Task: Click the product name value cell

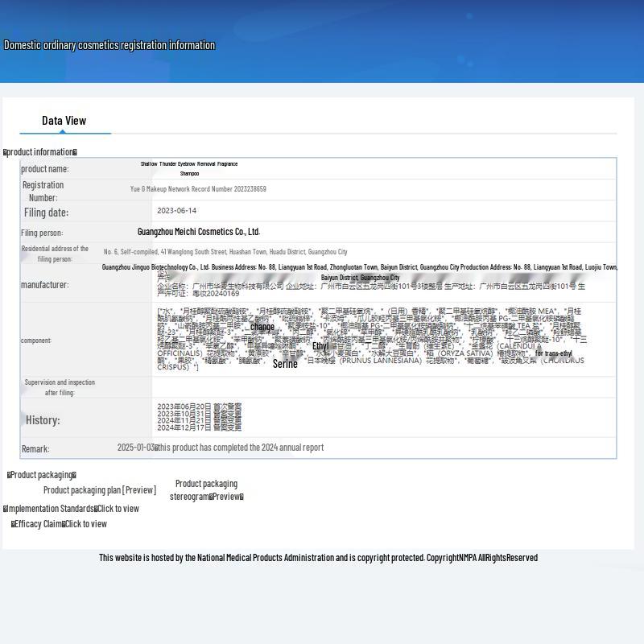Action: (189, 168)
